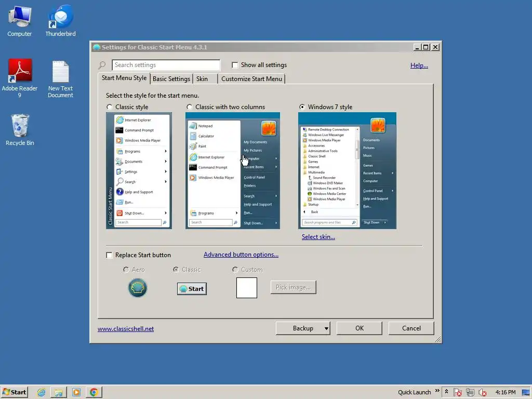Click the "Settings for Classic Start Menu 4.3.1" title text
The width and height of the screenshot is (532, 399).
coord(154,47)
